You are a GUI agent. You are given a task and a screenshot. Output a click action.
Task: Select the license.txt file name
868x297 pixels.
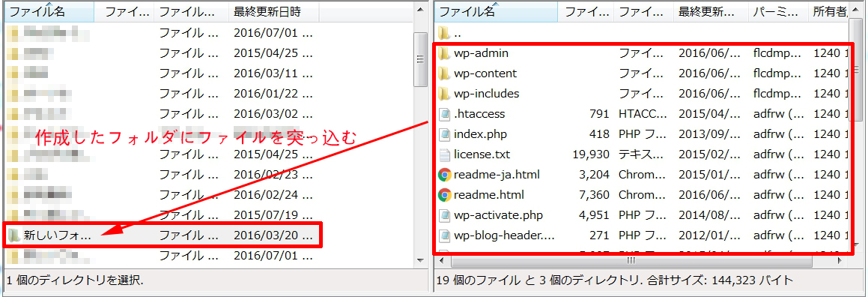click(482, 154)
